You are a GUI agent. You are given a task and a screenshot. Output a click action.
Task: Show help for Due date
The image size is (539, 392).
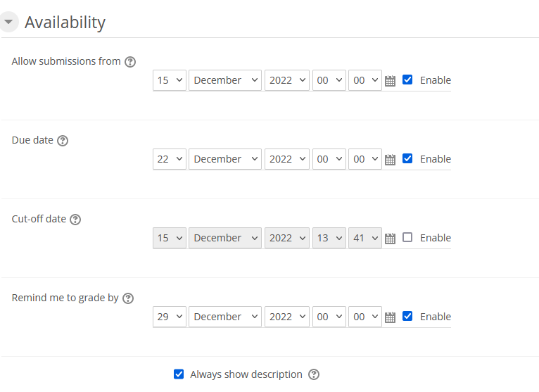tap(63, 141)
